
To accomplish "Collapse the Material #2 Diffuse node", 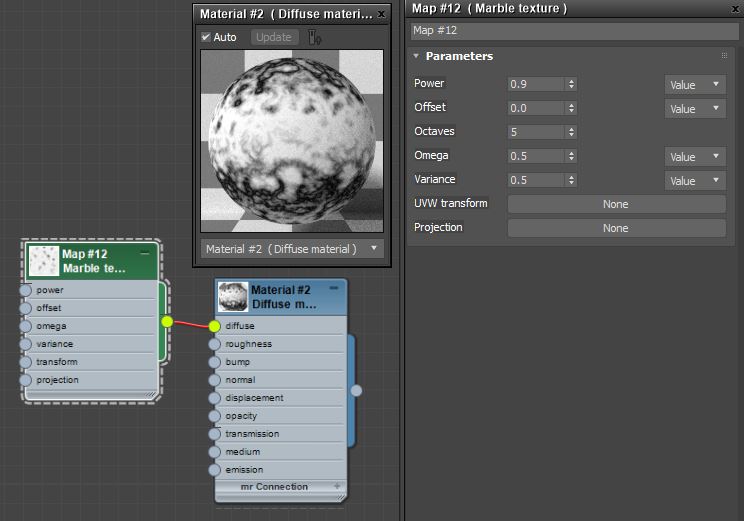I will (334, 288).
